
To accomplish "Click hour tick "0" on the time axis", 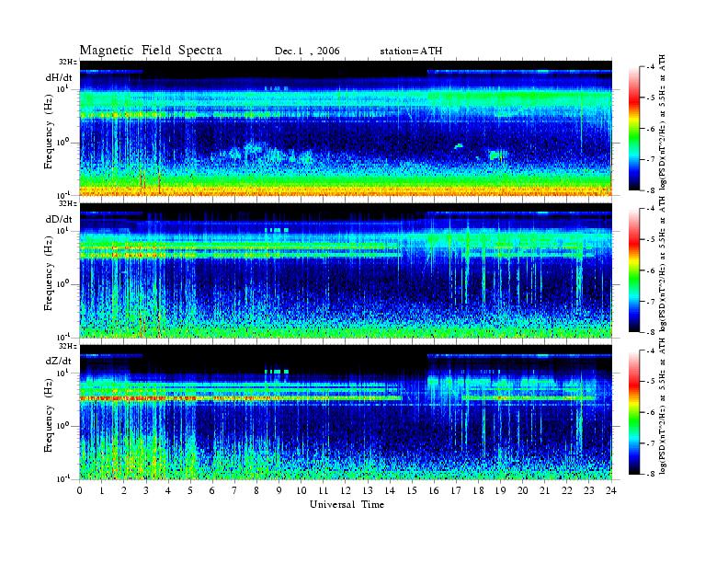I will point(80,490).
